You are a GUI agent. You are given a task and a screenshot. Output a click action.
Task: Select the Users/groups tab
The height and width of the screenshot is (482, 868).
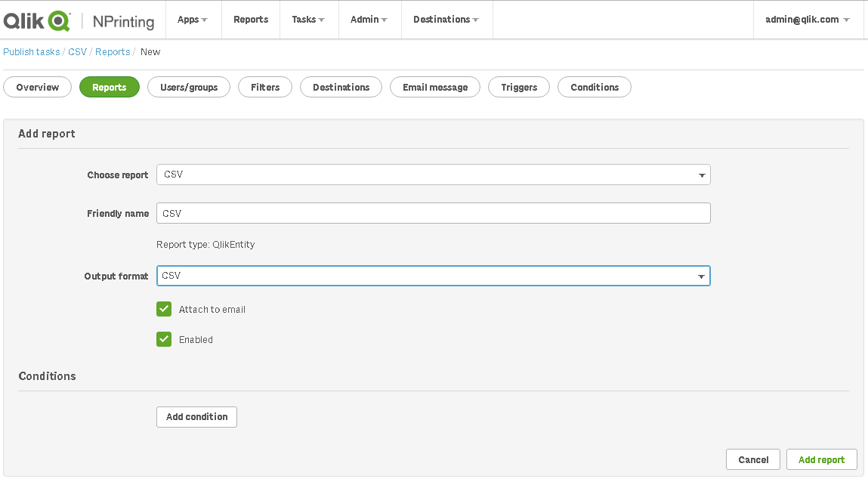click(189, 88)
